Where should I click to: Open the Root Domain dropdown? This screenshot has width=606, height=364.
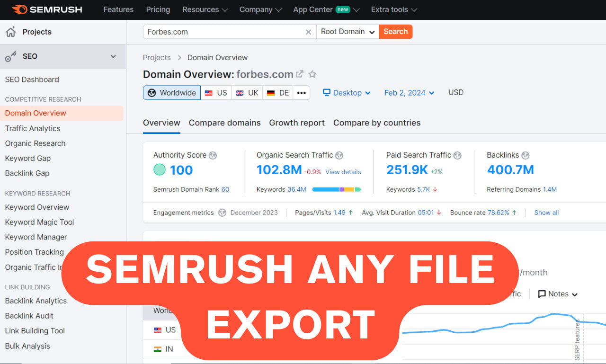[348, 32]
